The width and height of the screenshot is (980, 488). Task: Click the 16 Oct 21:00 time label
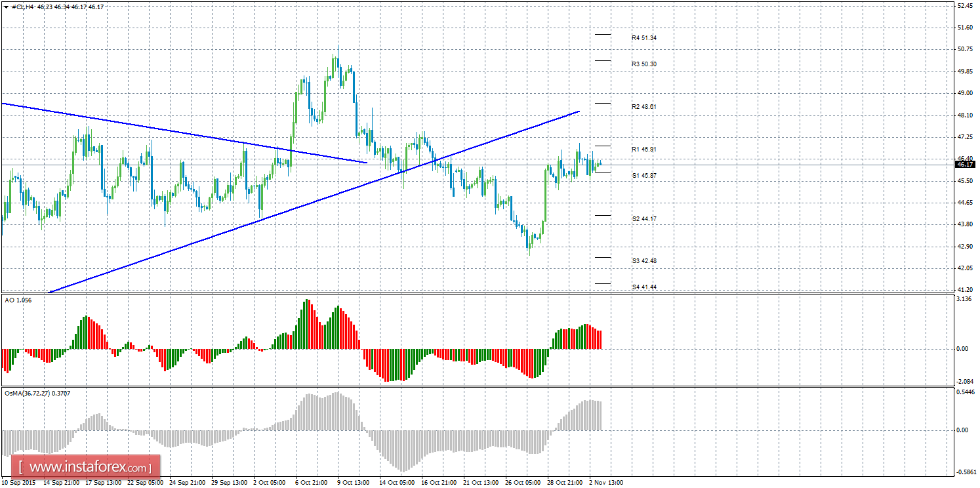coord(438,483)
